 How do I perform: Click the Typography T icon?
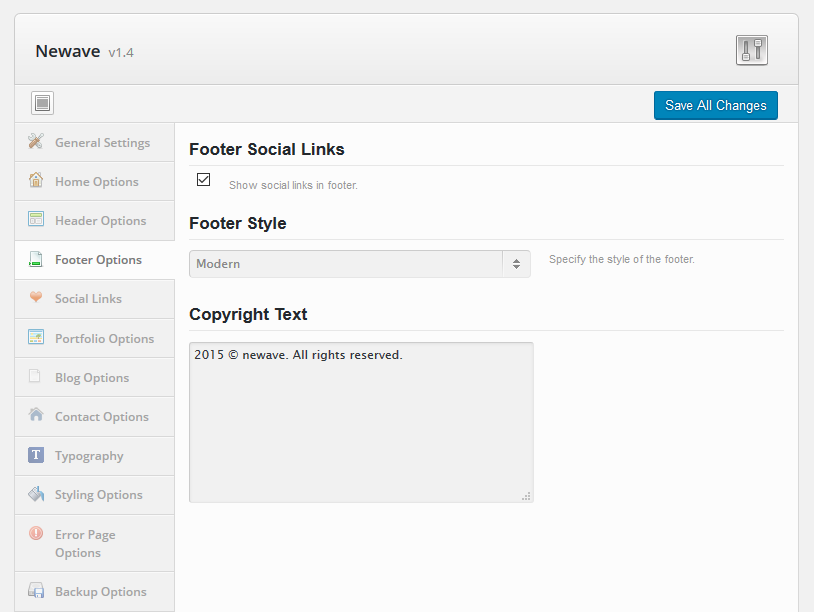36,455
